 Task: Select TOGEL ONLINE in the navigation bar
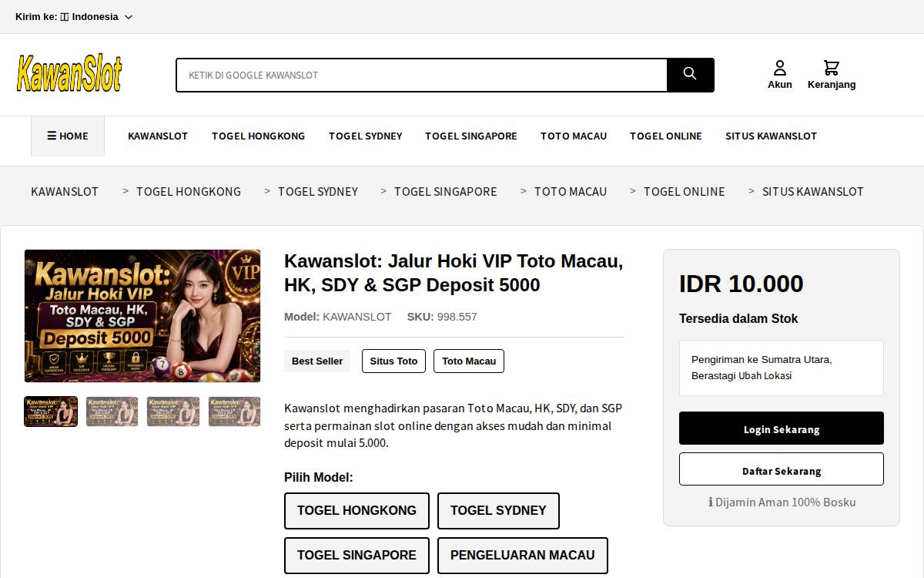pos(666,136)
